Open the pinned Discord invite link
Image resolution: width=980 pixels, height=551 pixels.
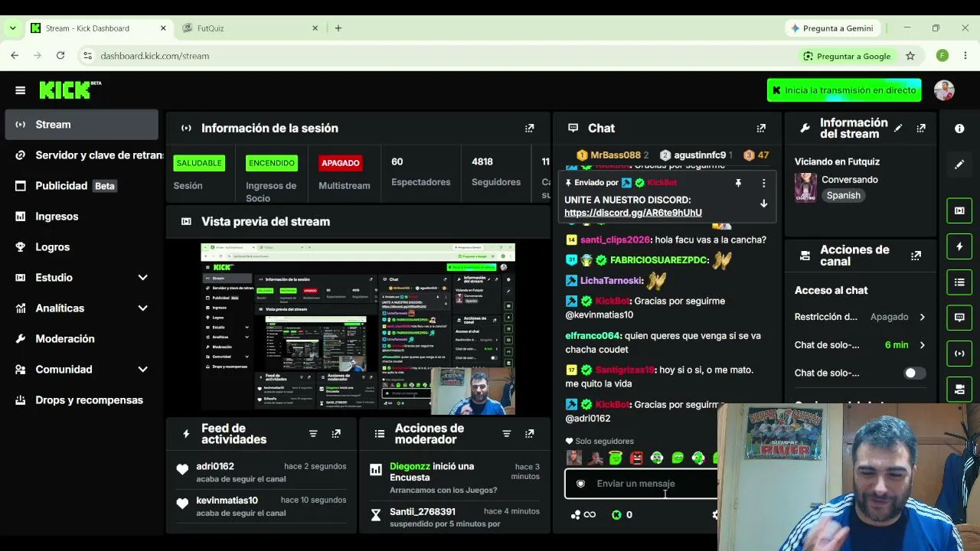click(633, 213)
